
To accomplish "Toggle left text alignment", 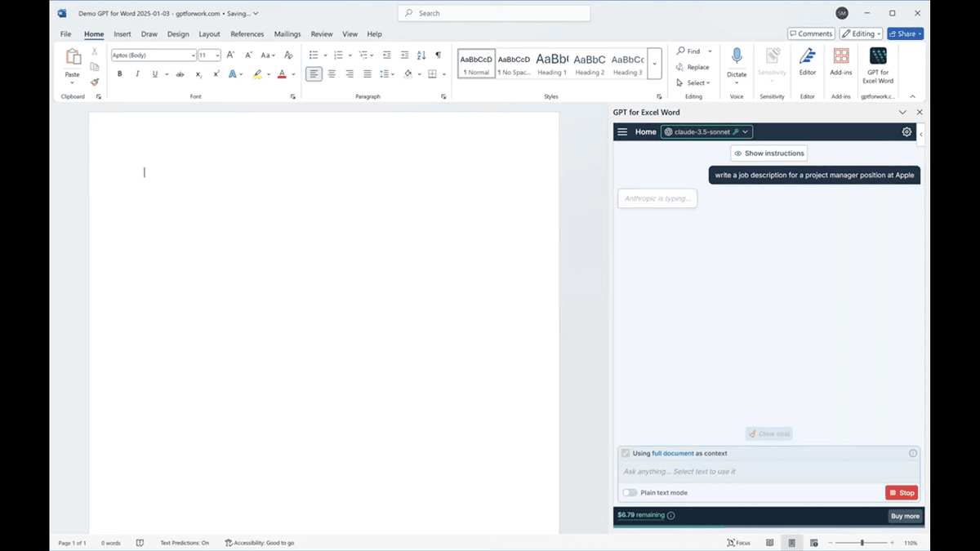I will (314, 73).
